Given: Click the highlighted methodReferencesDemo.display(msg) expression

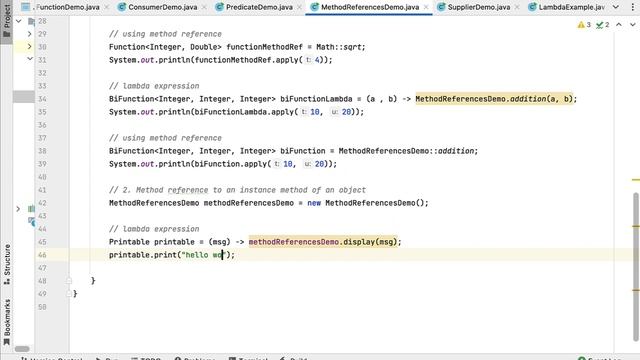Looking at the screenshot, I should [323, 242].
